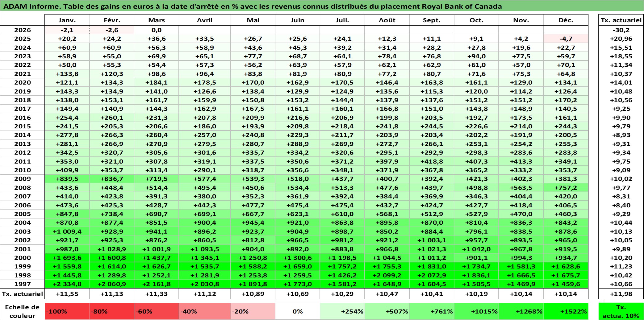This screenshot has width=644, height=320.
Task: Click the December actuarial rate +10,14
Action: point(566,294)
